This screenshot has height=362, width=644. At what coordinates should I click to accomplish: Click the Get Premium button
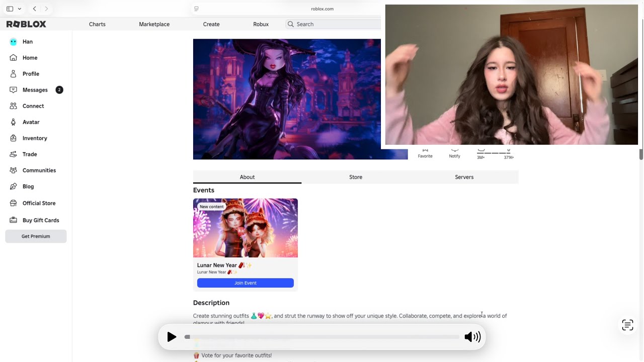point(36,236)
